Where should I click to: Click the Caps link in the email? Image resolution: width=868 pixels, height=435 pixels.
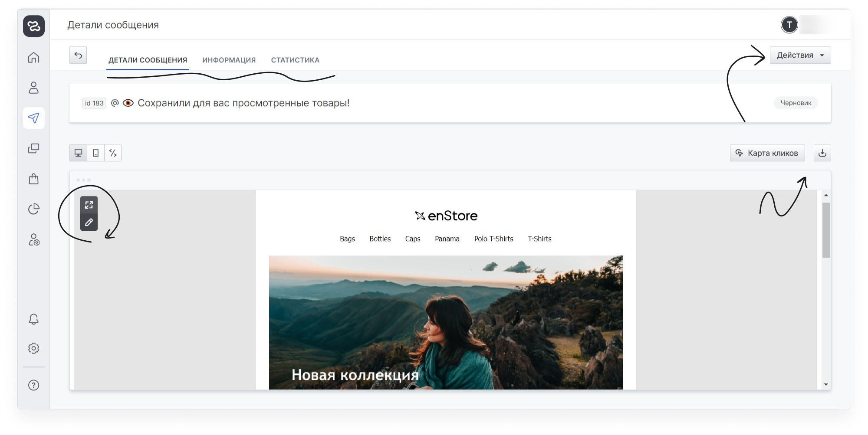pos(413,239)
